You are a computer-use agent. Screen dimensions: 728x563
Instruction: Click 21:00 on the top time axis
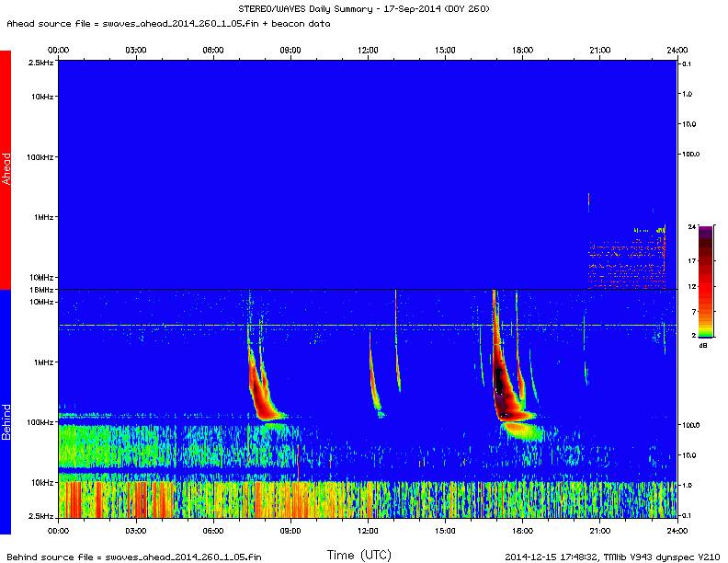(600, 51)
